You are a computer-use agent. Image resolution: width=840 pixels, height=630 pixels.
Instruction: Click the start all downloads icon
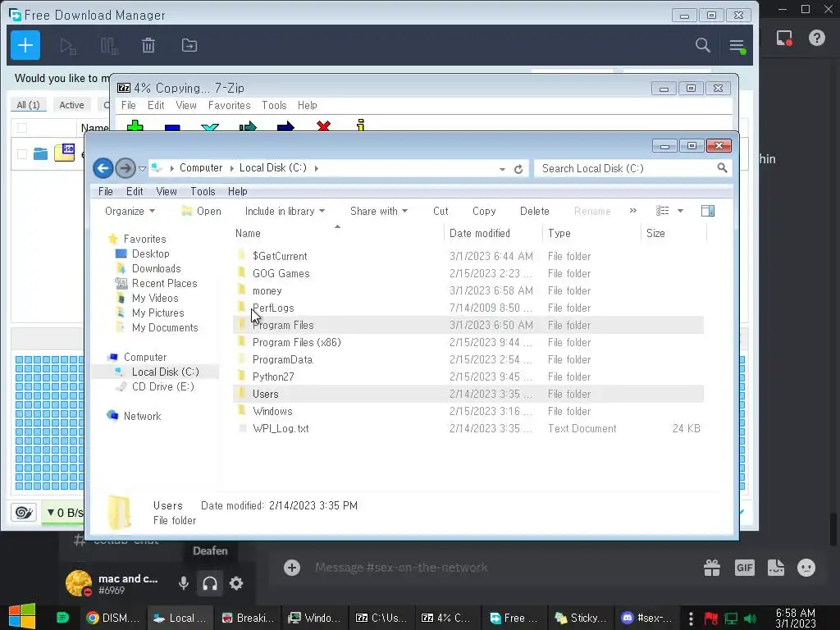(x=68, y=46)
